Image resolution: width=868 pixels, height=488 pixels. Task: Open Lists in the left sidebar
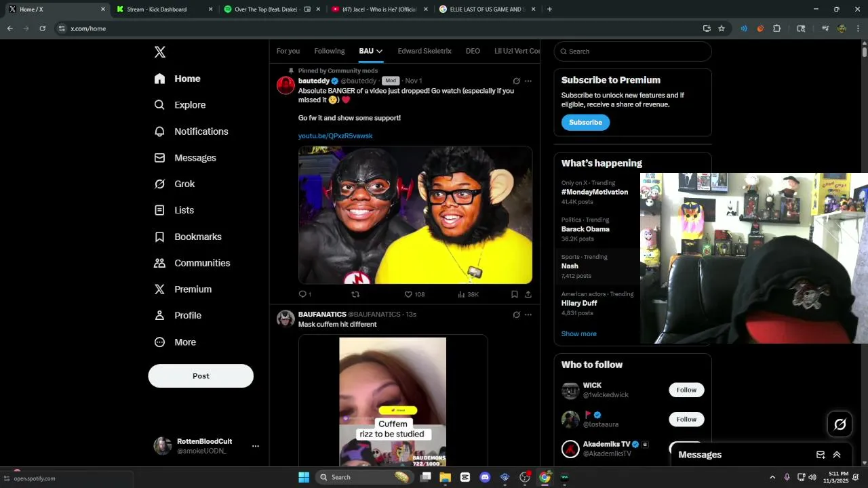point(174,210)
